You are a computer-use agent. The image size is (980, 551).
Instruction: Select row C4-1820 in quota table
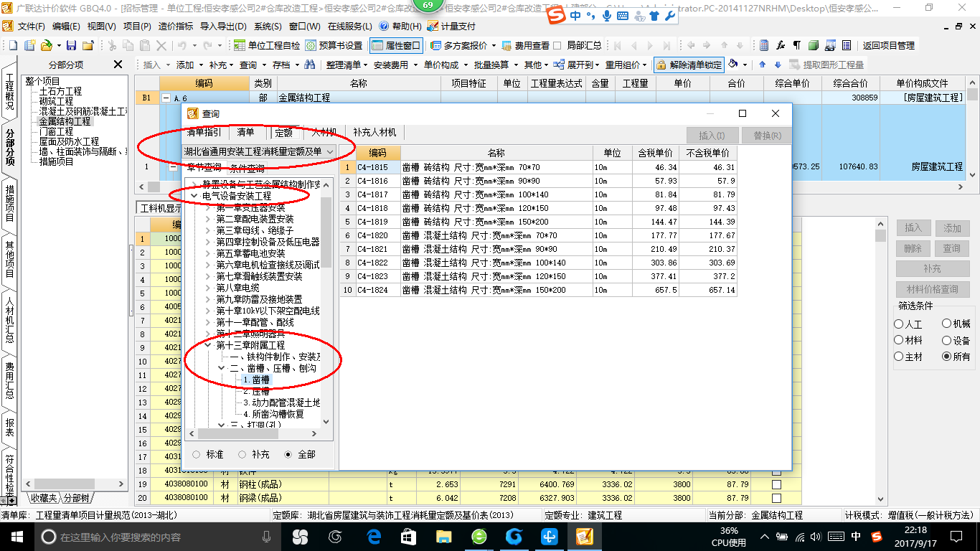pyautogui.click(x=538, y=235)
